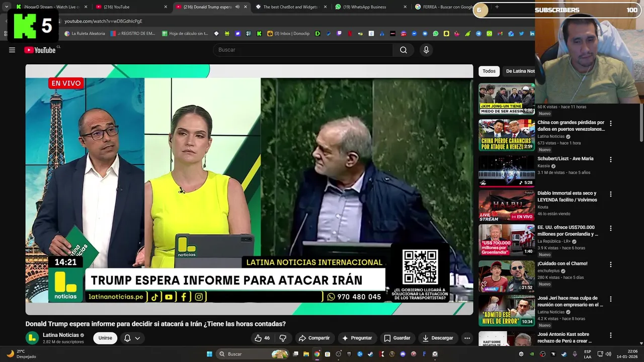Image resolution: width=644 pixels, height=362 pixels.
Task: Open the ESP LAA language selector
Action: coord(588,354)
